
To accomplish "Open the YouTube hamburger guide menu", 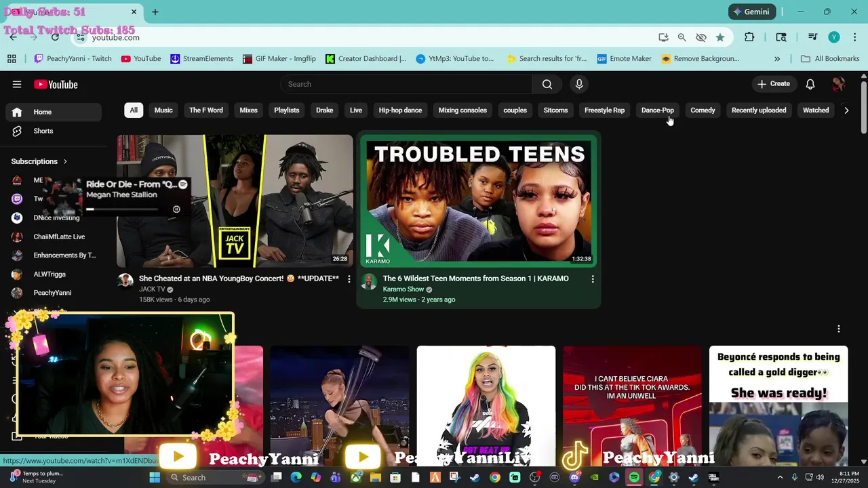I will [17, 84].
